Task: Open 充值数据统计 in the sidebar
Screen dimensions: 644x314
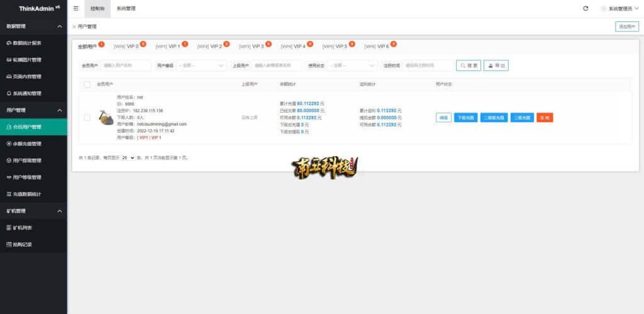Action: (27, 194)
